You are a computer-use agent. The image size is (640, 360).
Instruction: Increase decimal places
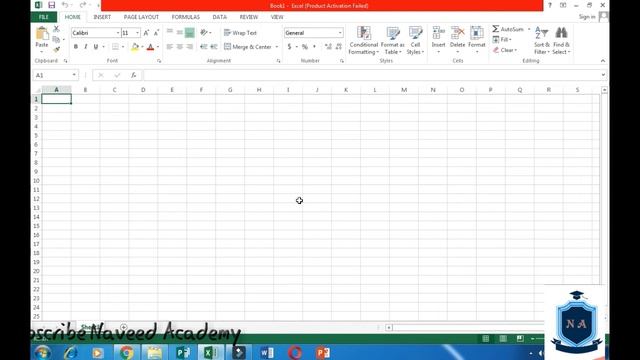328,47
